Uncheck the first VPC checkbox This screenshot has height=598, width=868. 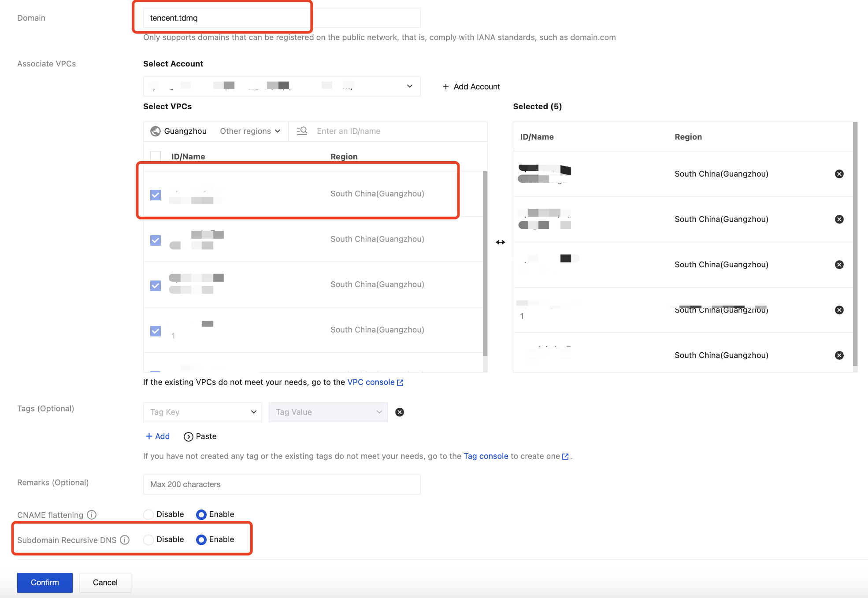click(x=156, y=195)
